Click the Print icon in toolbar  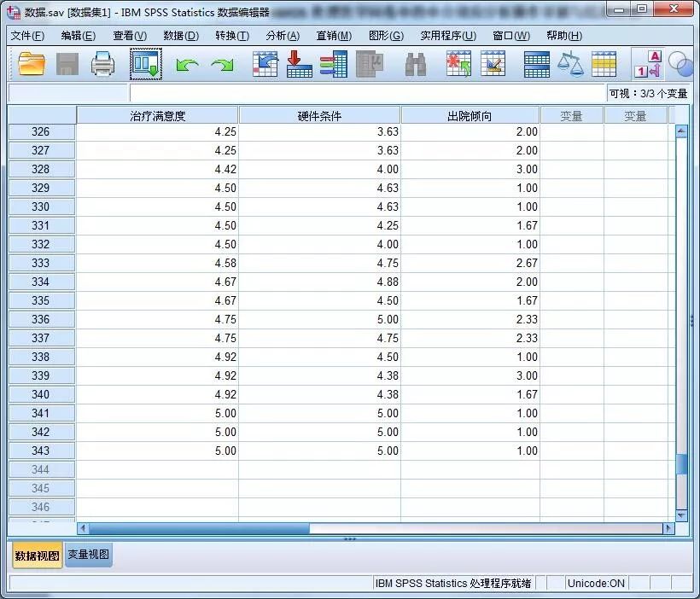pyautogui.click(x=103, y=65)
